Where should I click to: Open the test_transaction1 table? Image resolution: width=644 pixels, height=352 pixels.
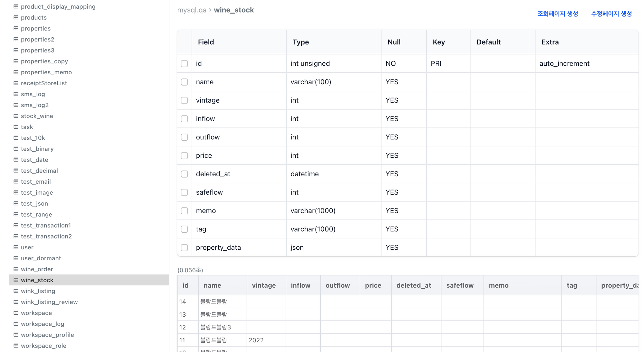pyautogui.click(x=46, y=225)
